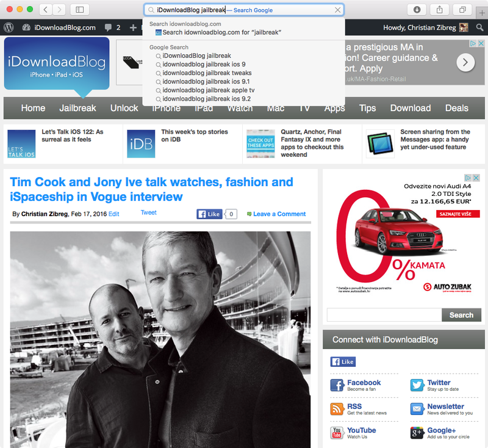Image resolution: width=488 pixels, height=448 pixels.
Task: Click the sidebar search input field
Action: point(384,315)
